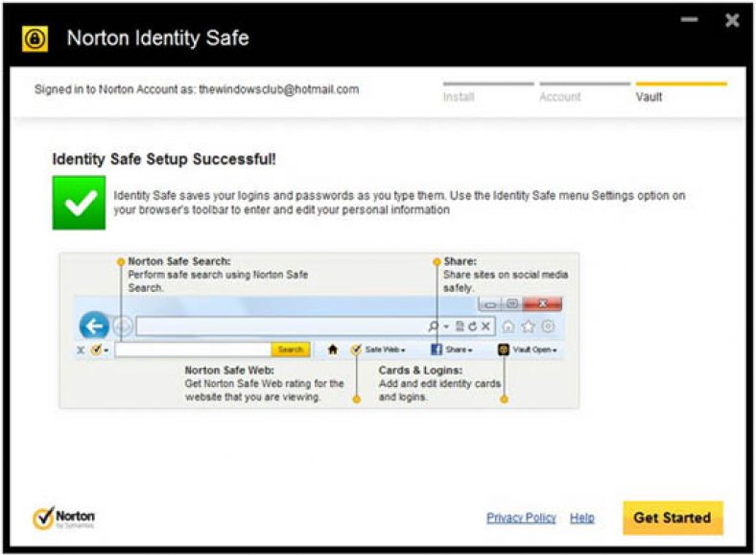Select the Account step tab

[584, 91]
